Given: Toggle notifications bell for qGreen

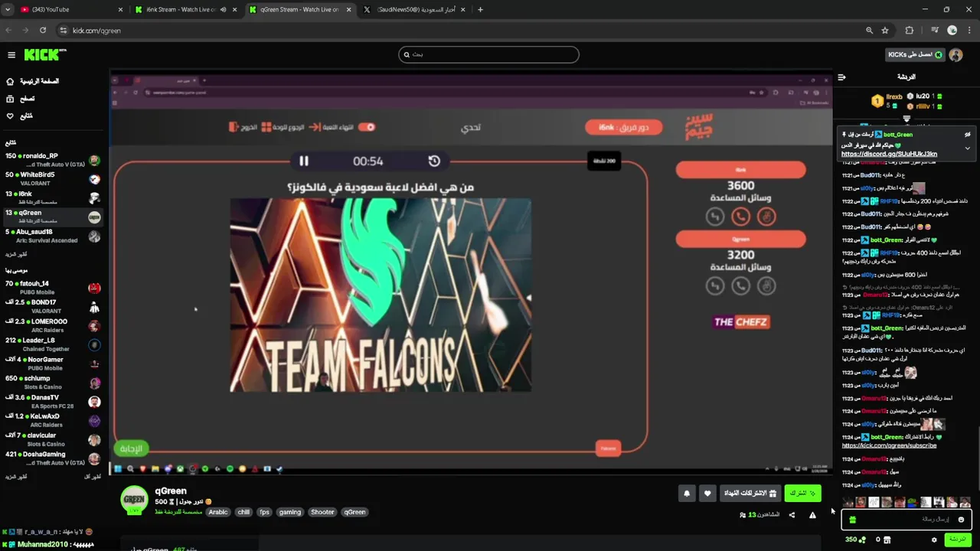Looking at the screenshot, I should 687,494.
